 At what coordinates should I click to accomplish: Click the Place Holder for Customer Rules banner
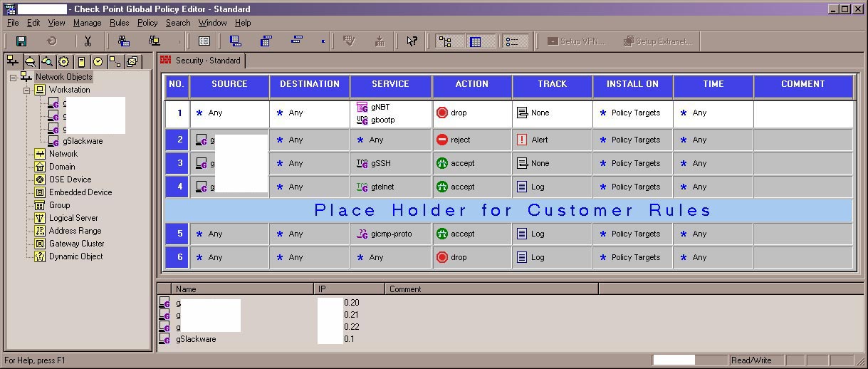tap(509, 210)
